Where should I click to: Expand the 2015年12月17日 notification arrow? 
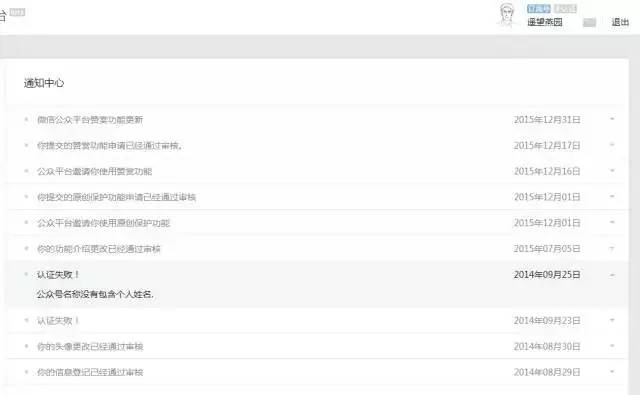point(612,145)
